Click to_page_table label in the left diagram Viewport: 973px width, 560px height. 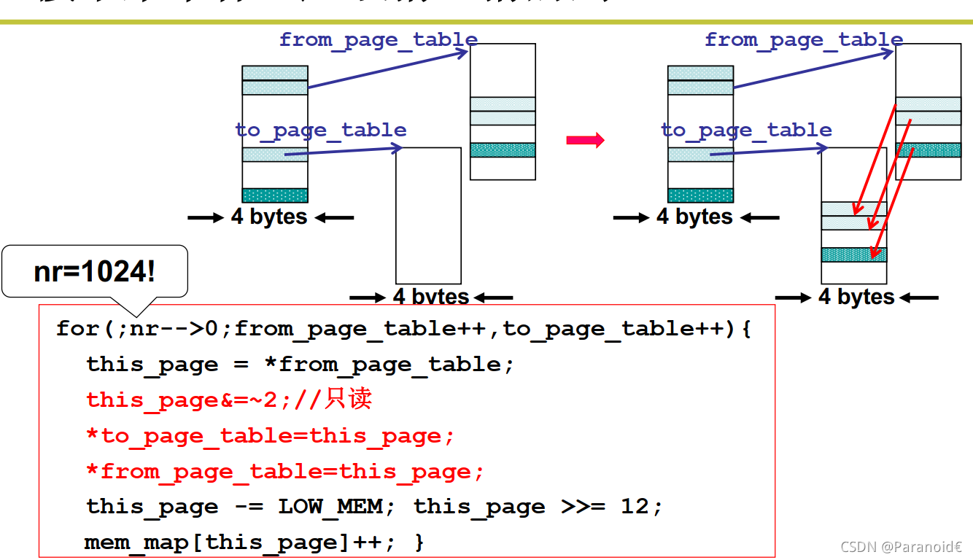321,131
